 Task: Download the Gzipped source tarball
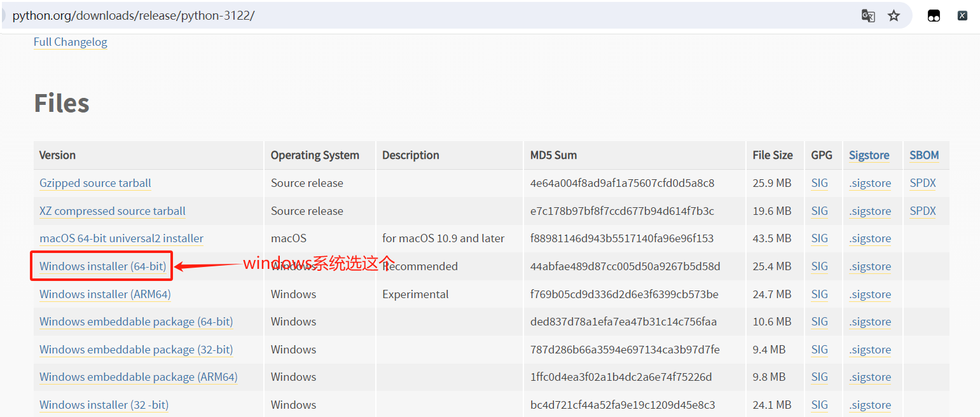95,183
